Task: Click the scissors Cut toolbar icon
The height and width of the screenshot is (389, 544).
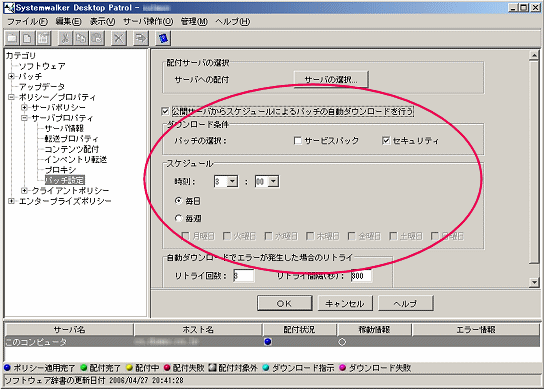Action: pyautogui.click(x=65, y=38)
